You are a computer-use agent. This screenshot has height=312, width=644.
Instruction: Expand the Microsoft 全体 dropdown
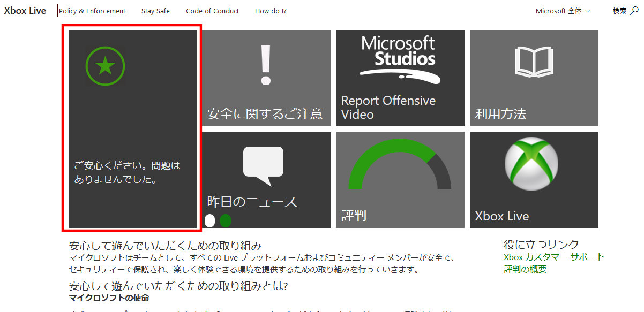(563, 11)
